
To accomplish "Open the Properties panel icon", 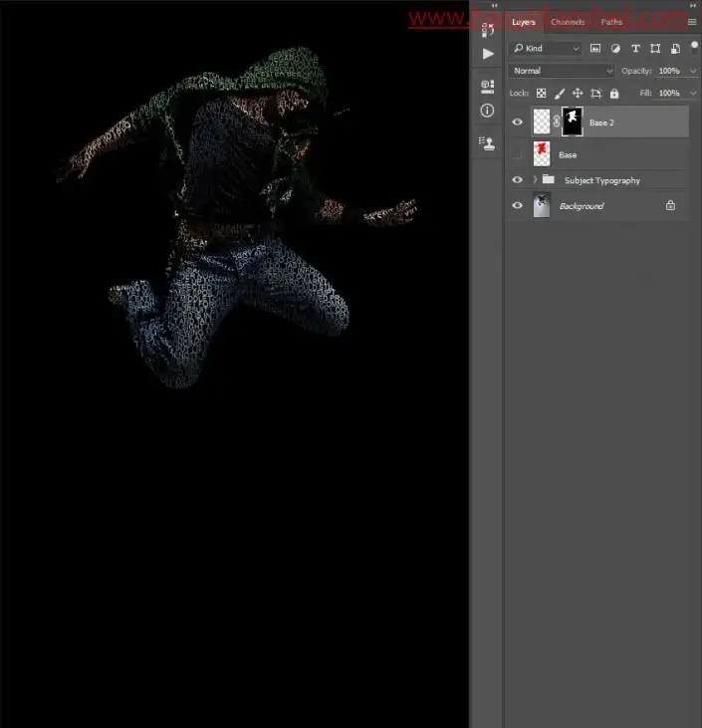I will coord(488,86).
